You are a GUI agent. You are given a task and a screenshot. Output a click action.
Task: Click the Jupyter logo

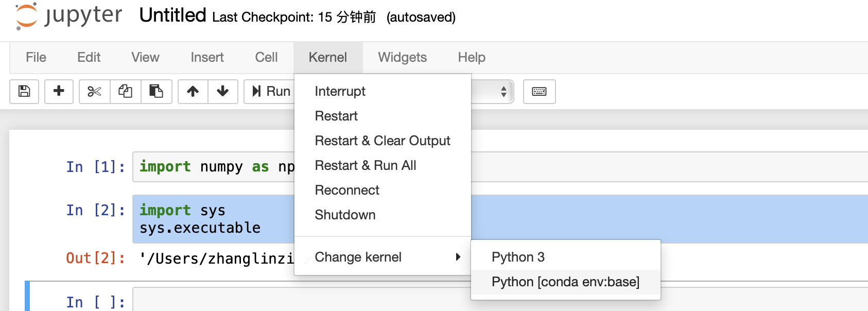(67, 16)
